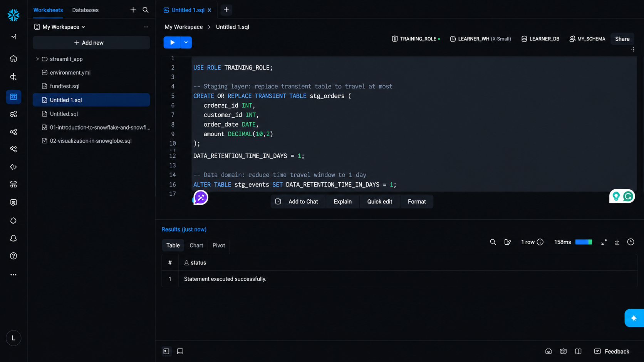Select the Table results tab
Viewport: 644px width, 362px height.
pyautogui.click(x=173, y=245)
